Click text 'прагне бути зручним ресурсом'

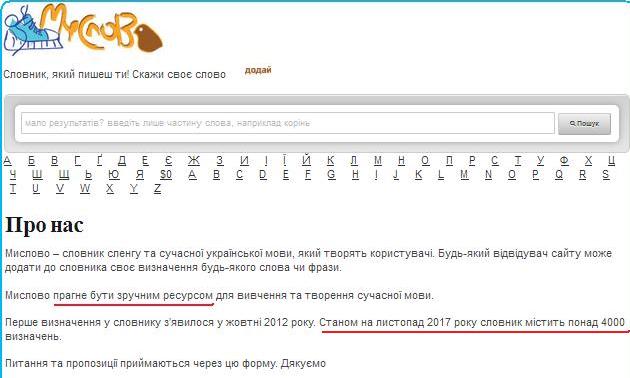(133, 295)
